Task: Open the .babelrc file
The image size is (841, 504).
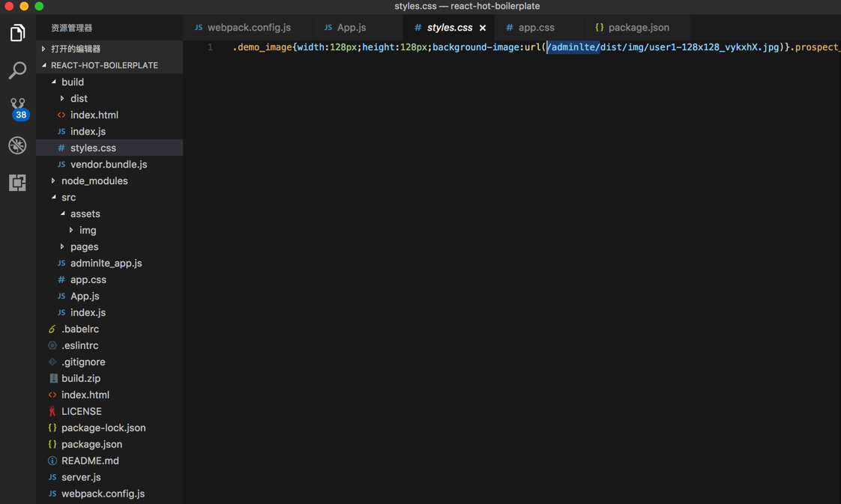Action: tap(109, 329)
